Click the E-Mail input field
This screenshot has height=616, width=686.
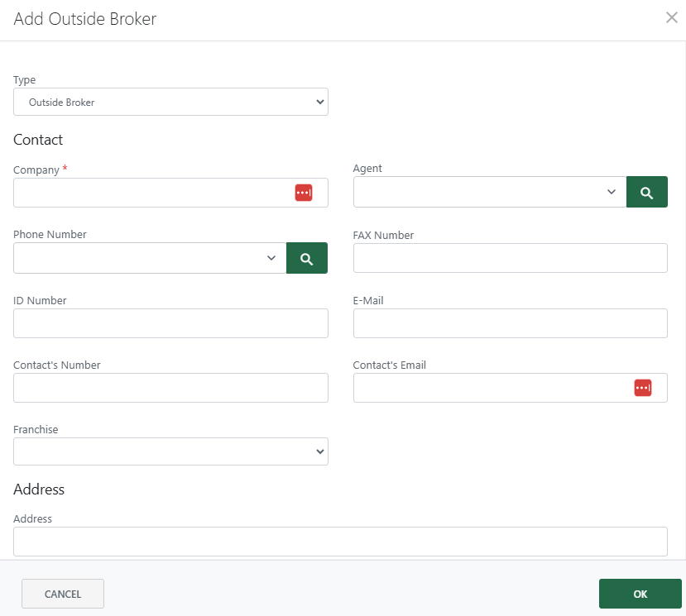pos(510,322)
